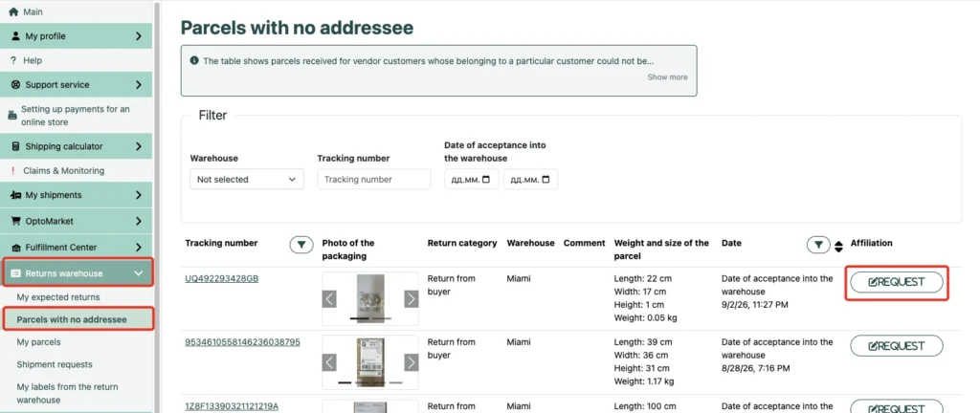Click the sidebar vertical scrollbar
980x413 pixels.
[x=157, y=206]
